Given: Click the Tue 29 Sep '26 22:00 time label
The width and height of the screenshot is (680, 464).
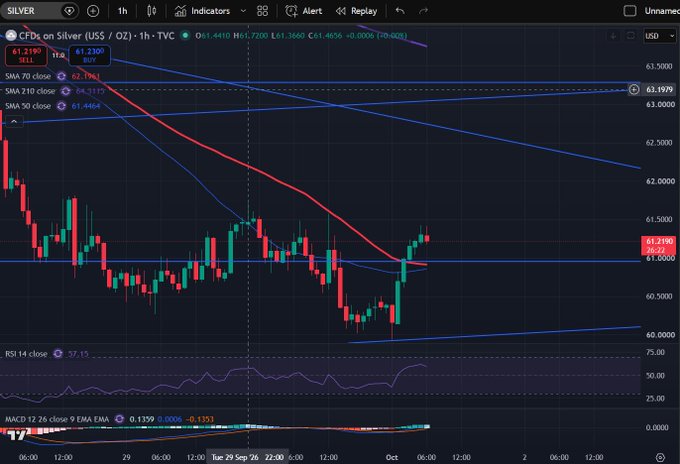Looking at the screenshot, I should click(x=247, y=457).
